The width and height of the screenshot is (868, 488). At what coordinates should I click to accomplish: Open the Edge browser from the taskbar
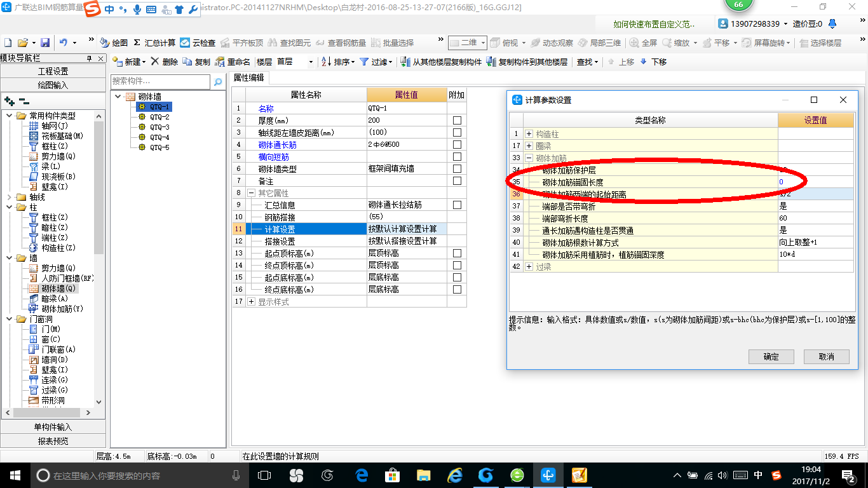(362, 475)
